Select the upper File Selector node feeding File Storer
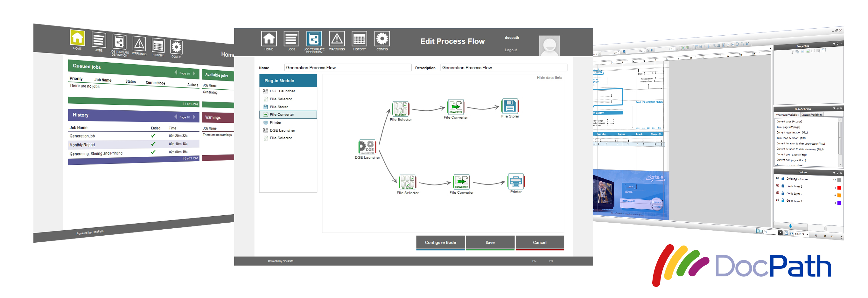Screen dimensions: 868x298 point(401,109)
